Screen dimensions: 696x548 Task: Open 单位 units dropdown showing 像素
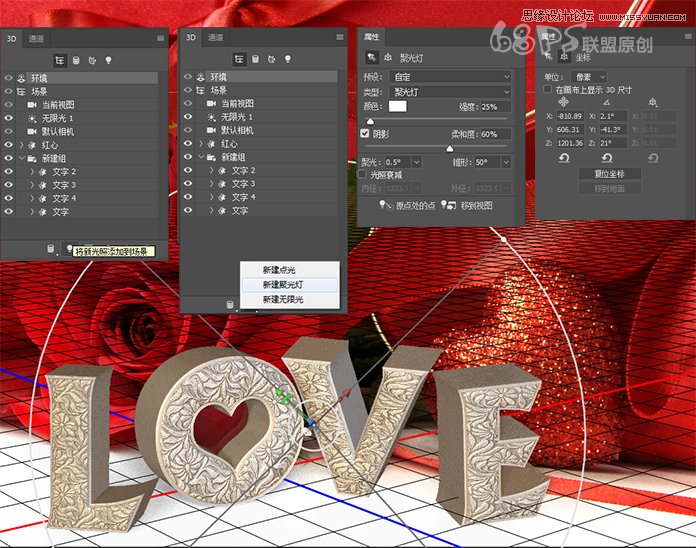click(589, 77)
